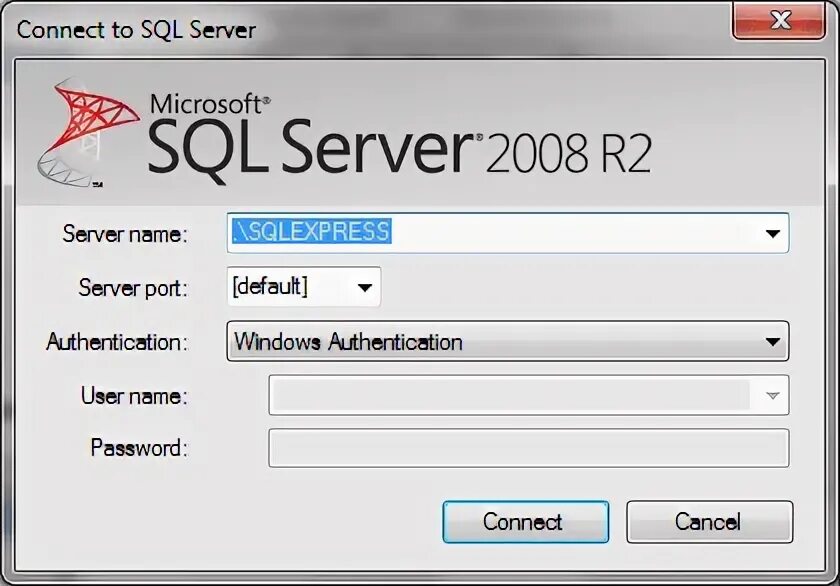Expand the Server port dropdown arrow
840x586 pixels.
click(365, 288)
